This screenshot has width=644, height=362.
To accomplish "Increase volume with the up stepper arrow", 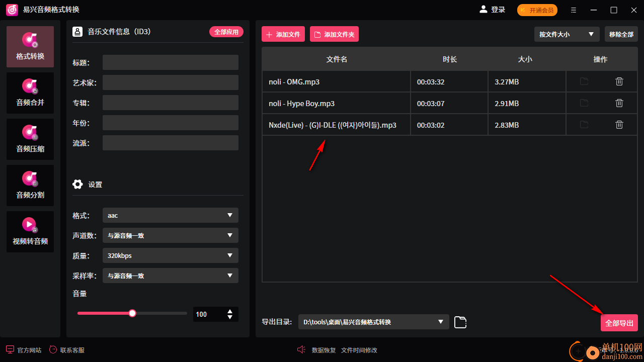I will coord(230,311).
